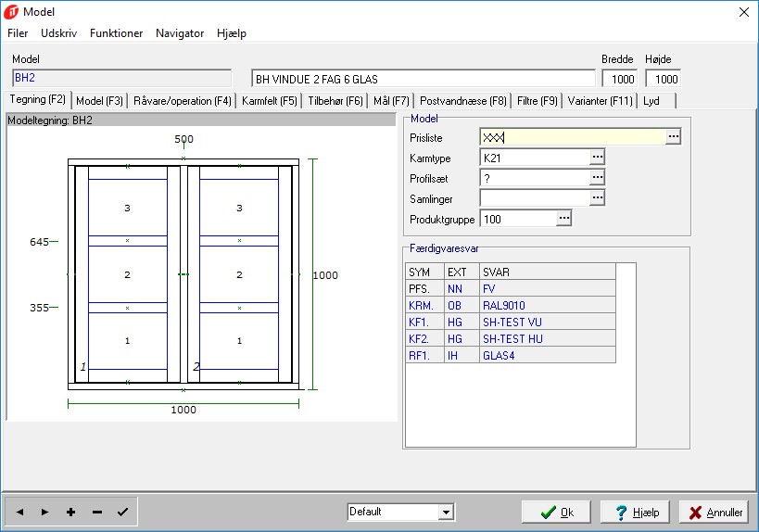This screenshot has height=532, width=759.
Task: Switch to Postvandnæse (F8) tab
Action: (462, 101)
